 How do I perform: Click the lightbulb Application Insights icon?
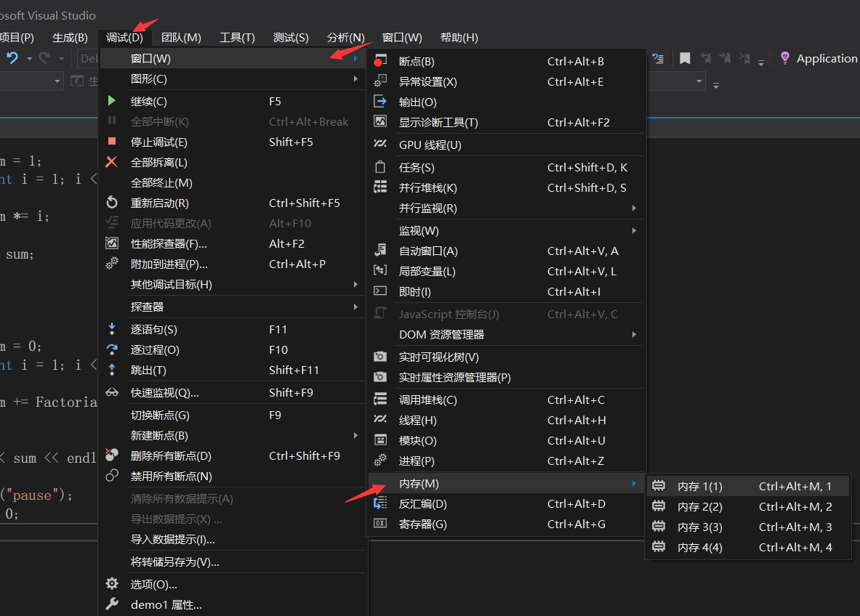click(x=785, y=58)
